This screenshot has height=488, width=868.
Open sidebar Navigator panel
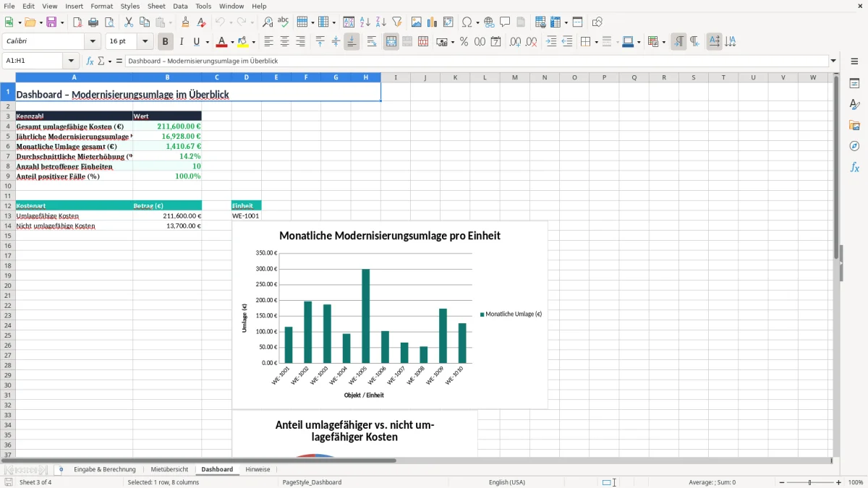pyautogui.click(x=854, y=146)
